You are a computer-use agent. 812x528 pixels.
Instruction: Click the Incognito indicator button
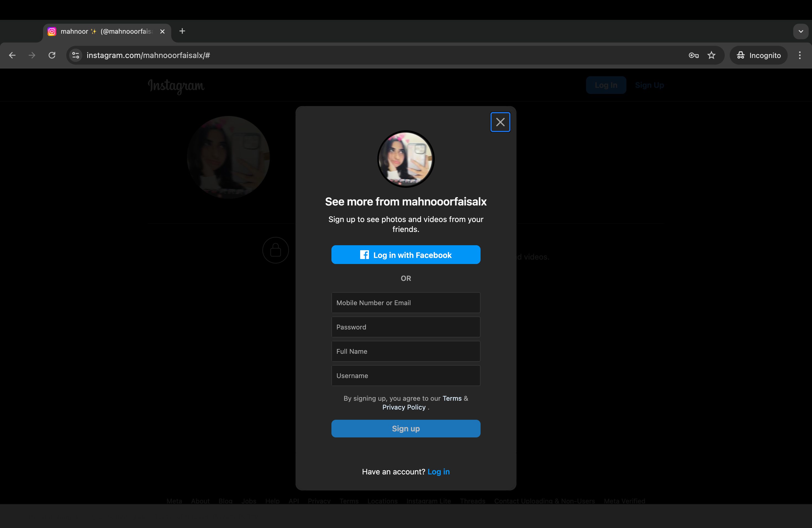tap(758, 55)
